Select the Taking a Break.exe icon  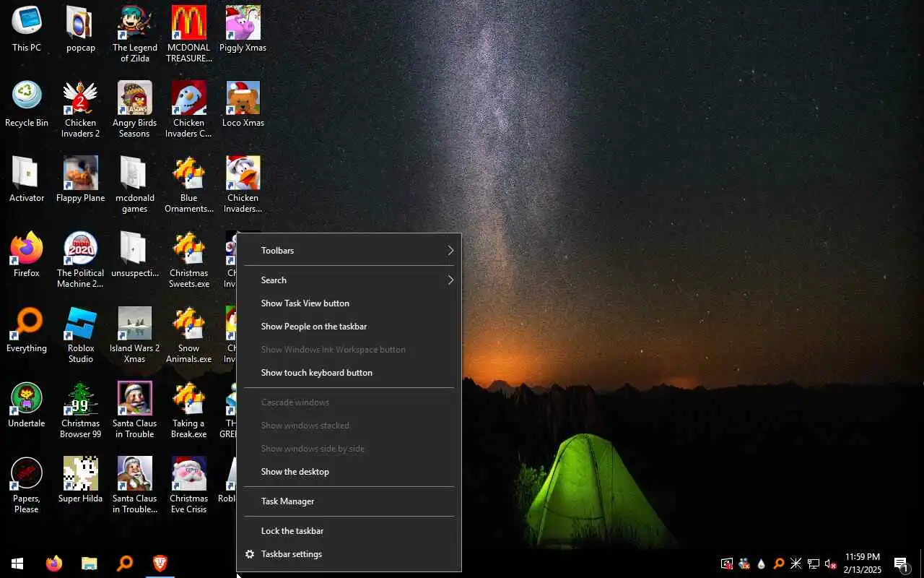[189, 410]
